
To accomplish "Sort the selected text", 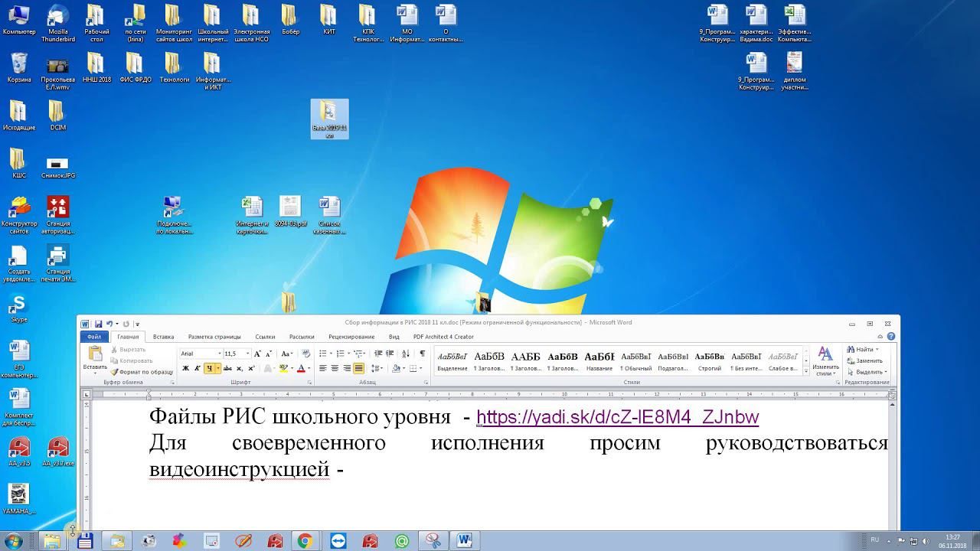I will coord(406,354).
